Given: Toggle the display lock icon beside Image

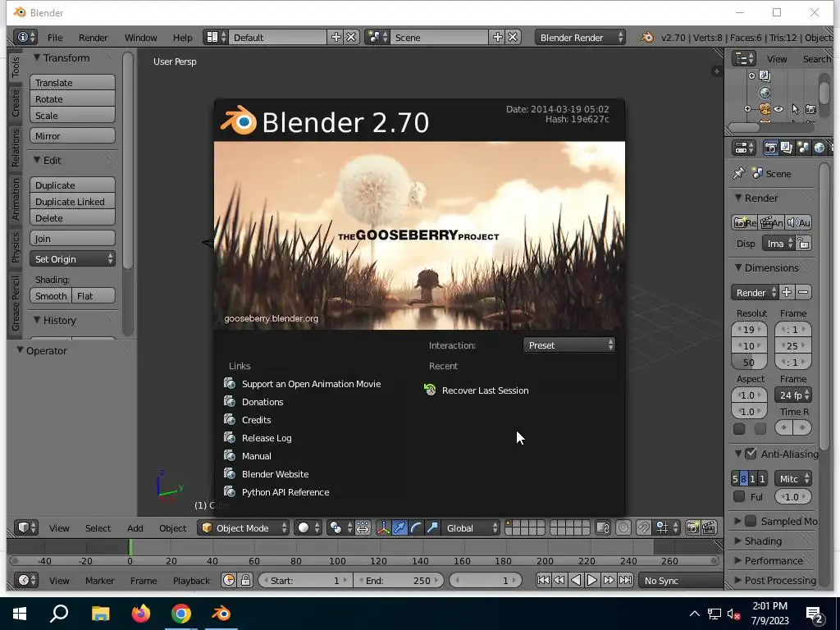Looking at the screenshot, I should 803,243.
